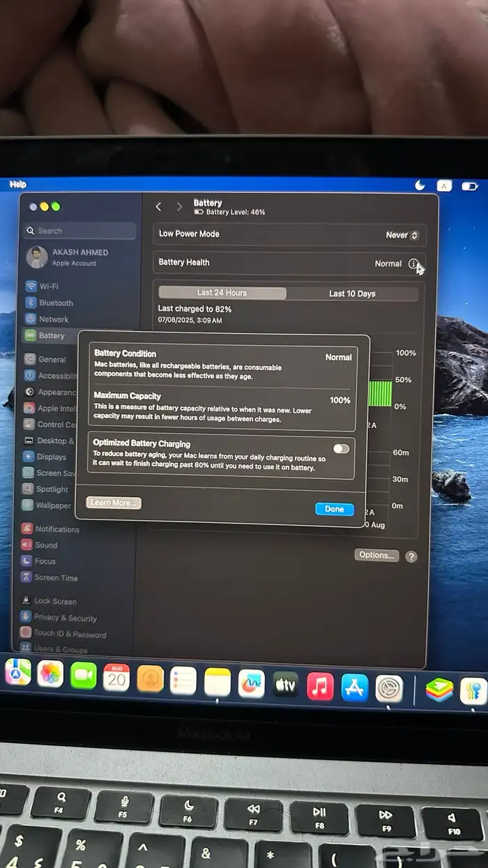Click the Done button
This screenshot has width=488, height=868.
pos(335,509)
